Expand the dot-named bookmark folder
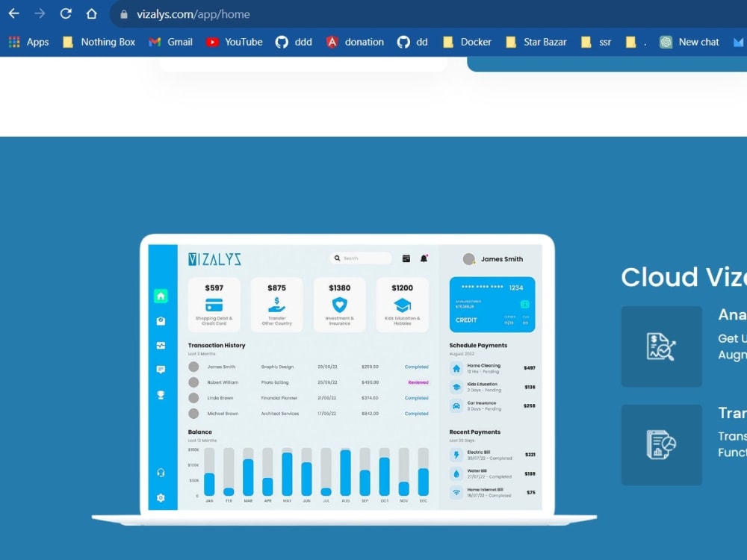 click(x=636, y=42)
